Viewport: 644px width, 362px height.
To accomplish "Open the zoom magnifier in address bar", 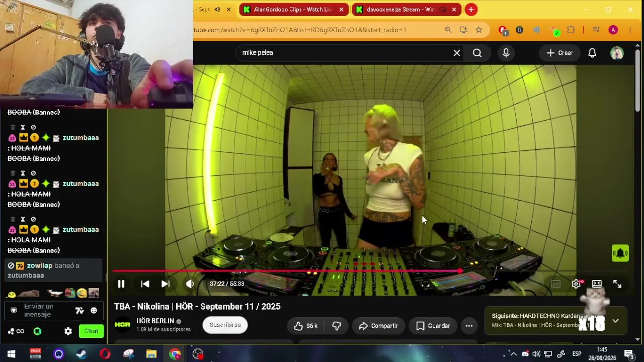I will point(448,30).
